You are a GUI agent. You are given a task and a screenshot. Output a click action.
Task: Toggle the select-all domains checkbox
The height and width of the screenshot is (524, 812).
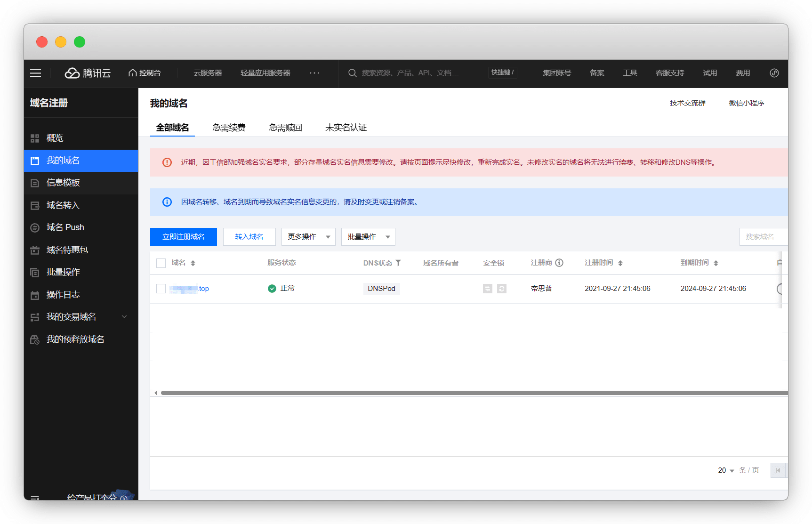click(x=161, y=263)
